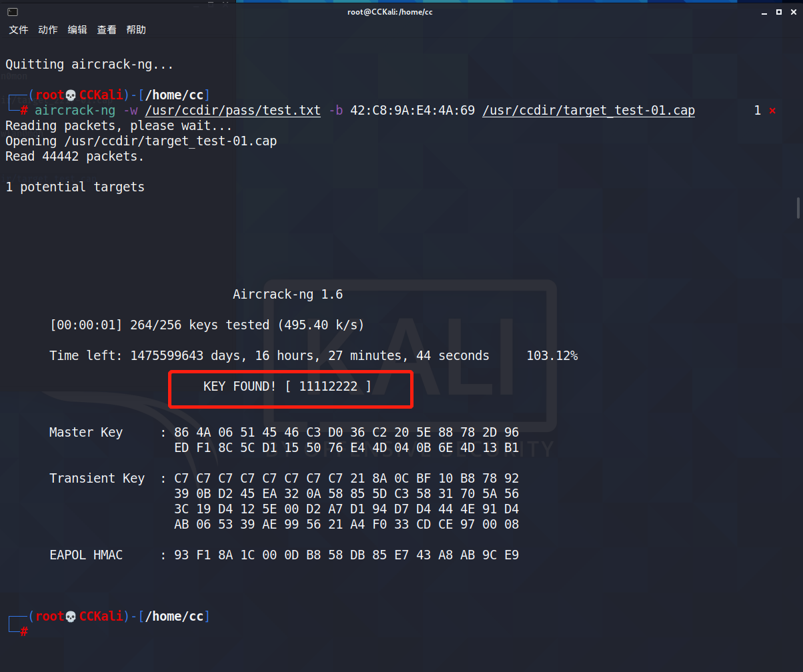
Task: Click the second Master Key hex row
Action: point(346,448)
